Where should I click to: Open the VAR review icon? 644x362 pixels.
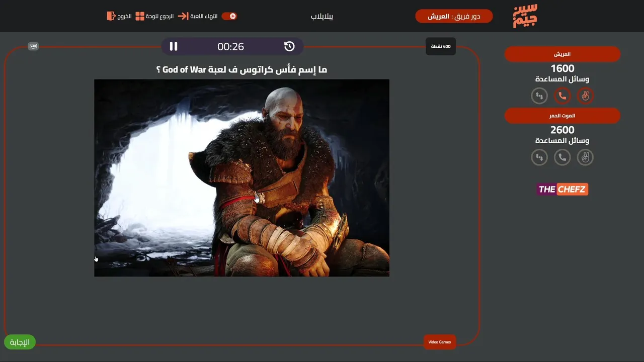pyautogui.click(x=33, y=46)
